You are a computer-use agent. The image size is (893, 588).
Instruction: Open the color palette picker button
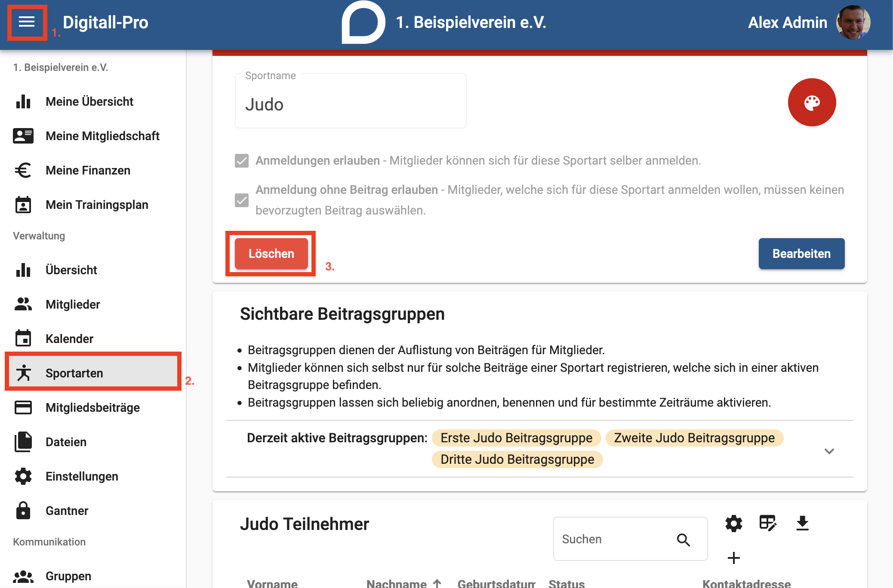(812, 102)
